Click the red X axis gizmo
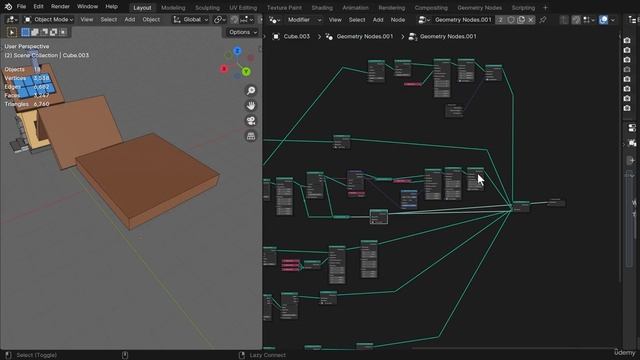Screen dimensions: 640x360 click(224, 69)
